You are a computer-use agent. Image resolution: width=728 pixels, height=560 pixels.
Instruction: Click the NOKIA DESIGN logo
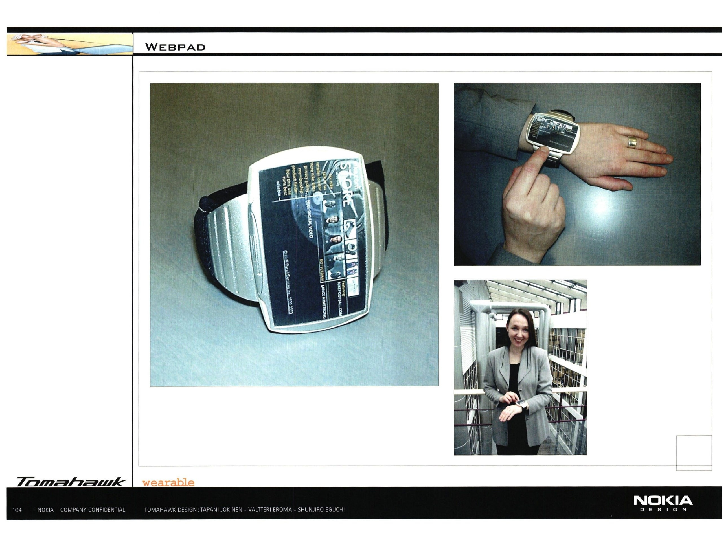click(x=663, y=503)
